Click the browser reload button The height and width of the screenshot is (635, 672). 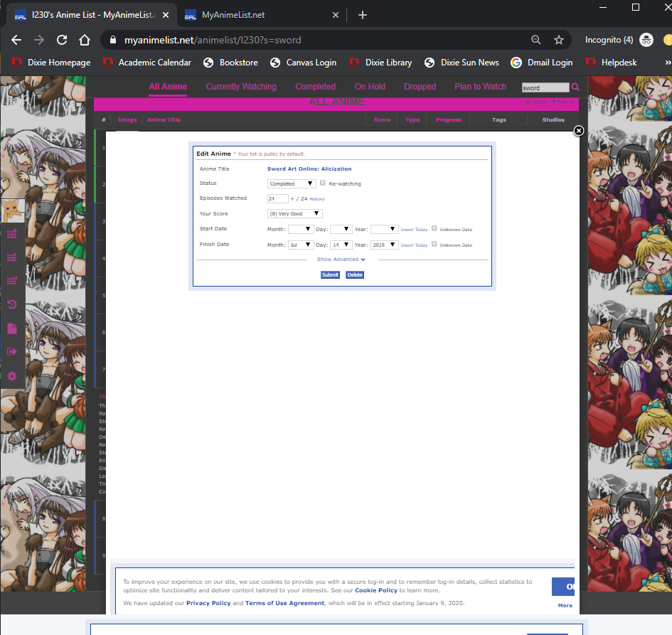(x=62, y=40)
